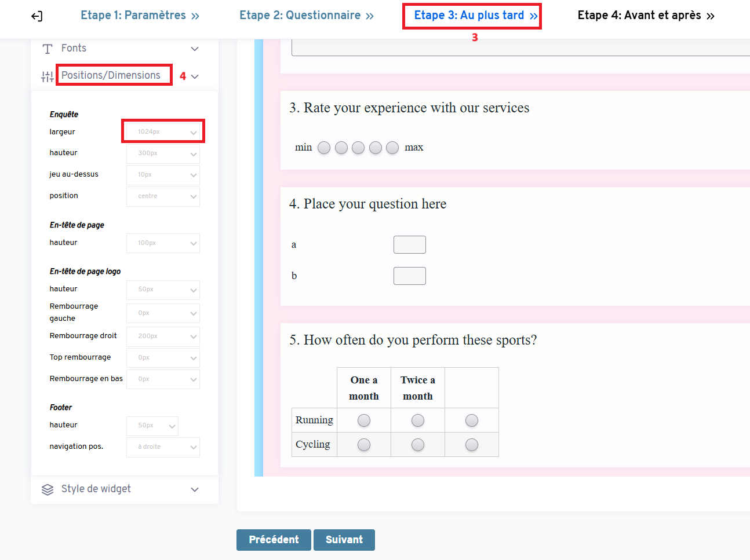The width and height of the screenshot is (750, 560).
Task: Select Cycling radio under Twice a month
Action: pyautogui.click(x=418, y=445)
